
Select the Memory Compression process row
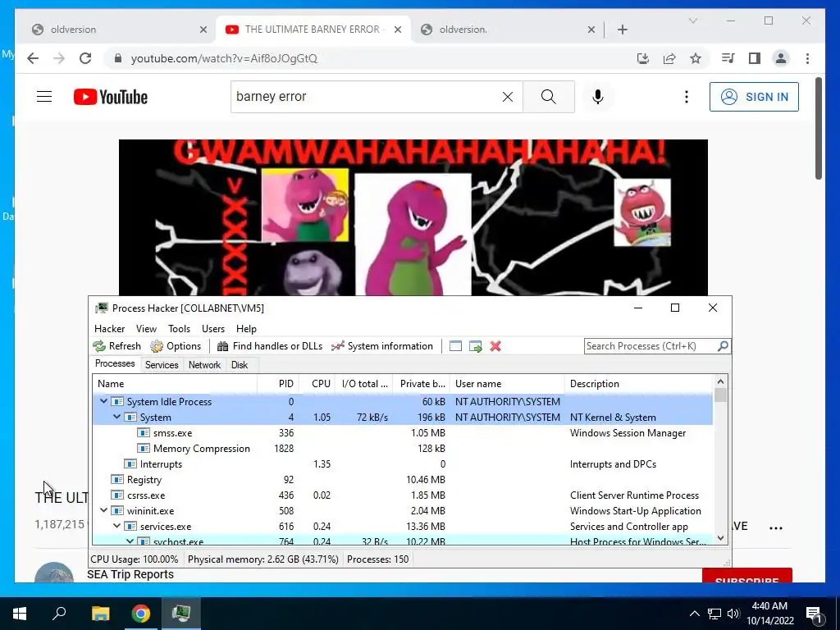pos(402,449)
